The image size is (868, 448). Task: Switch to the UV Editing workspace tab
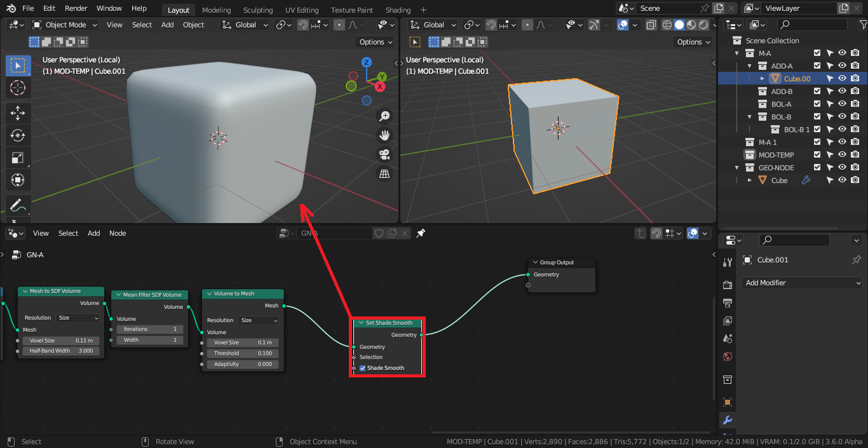(302, 10)
